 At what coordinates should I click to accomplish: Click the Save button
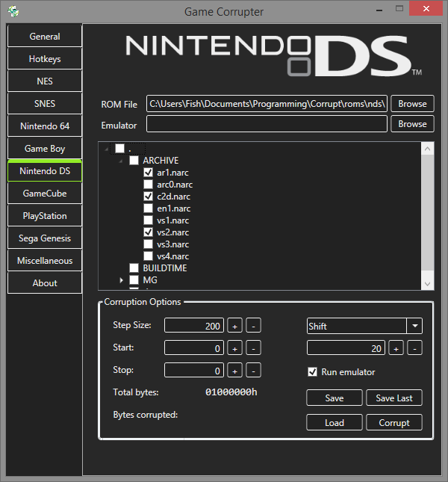point(335,398)
